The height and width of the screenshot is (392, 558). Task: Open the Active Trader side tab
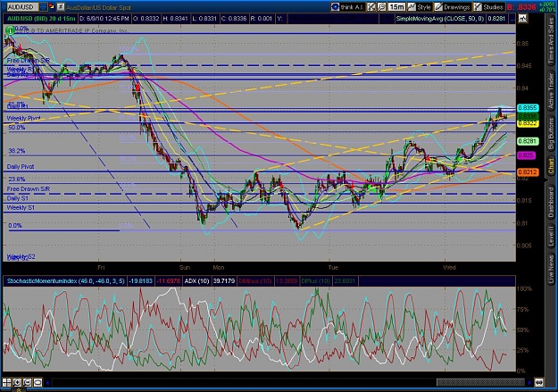tap(551, 91)
